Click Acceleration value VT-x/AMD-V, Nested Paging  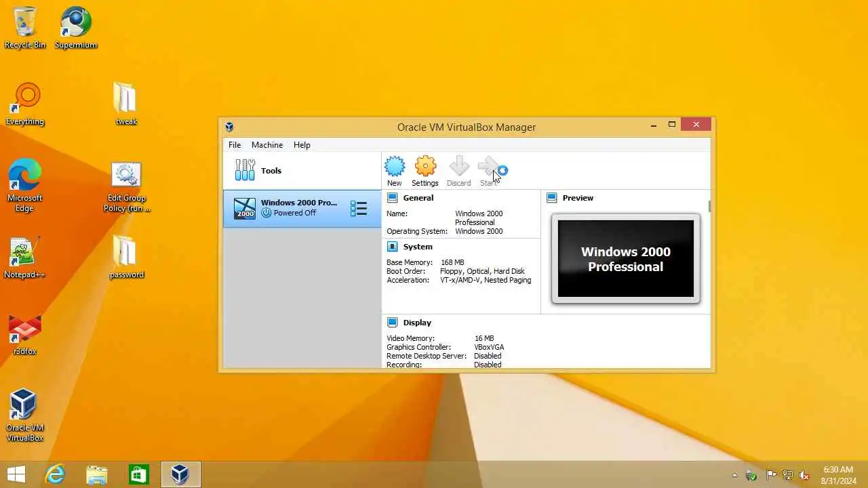pyautogui.click(x=486, y=280)
